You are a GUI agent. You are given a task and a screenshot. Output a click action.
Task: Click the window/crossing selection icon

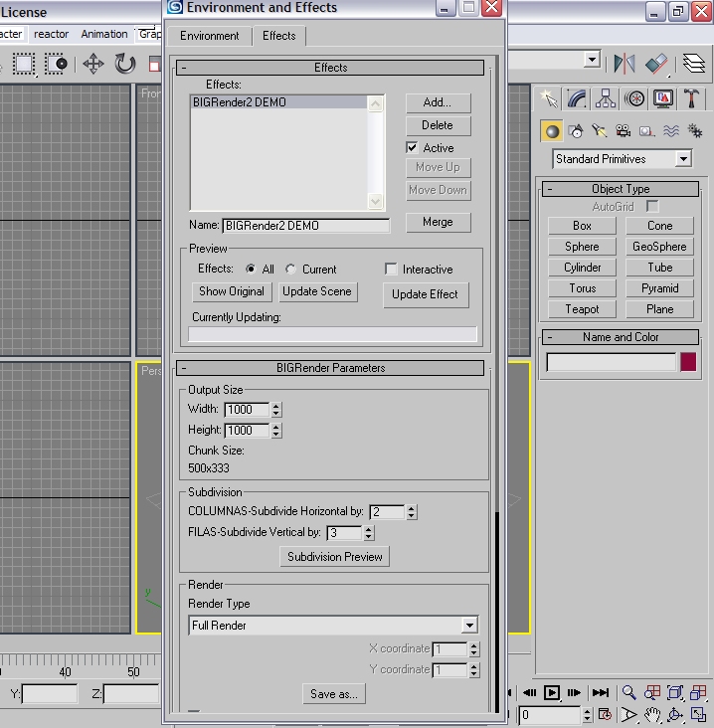click(x=56, y=64)
